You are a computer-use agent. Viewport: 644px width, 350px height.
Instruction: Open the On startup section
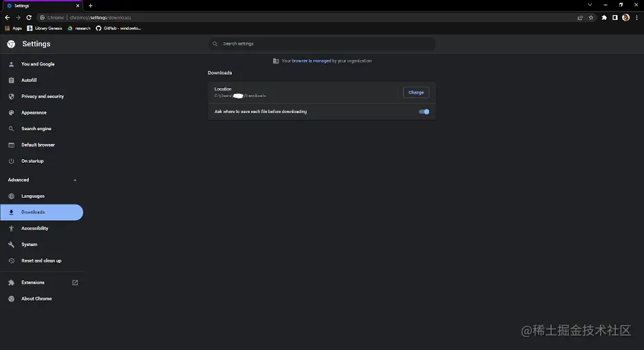pos(41,161)
